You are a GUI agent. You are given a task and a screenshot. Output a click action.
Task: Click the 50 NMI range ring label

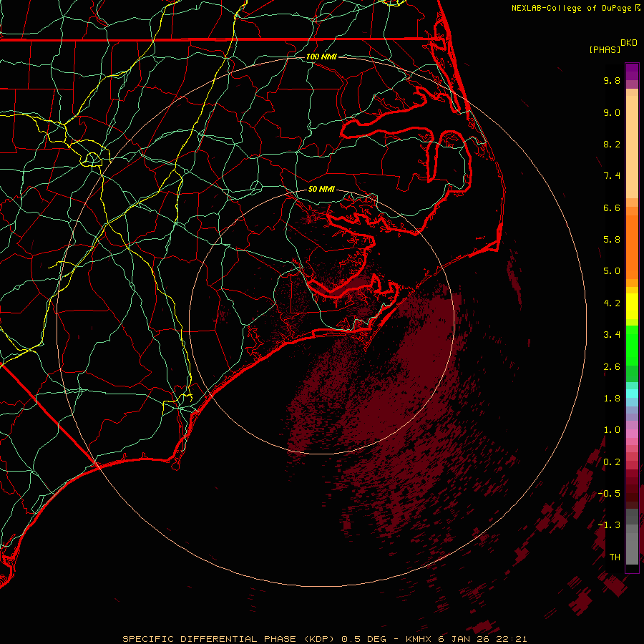click(321, 189)
